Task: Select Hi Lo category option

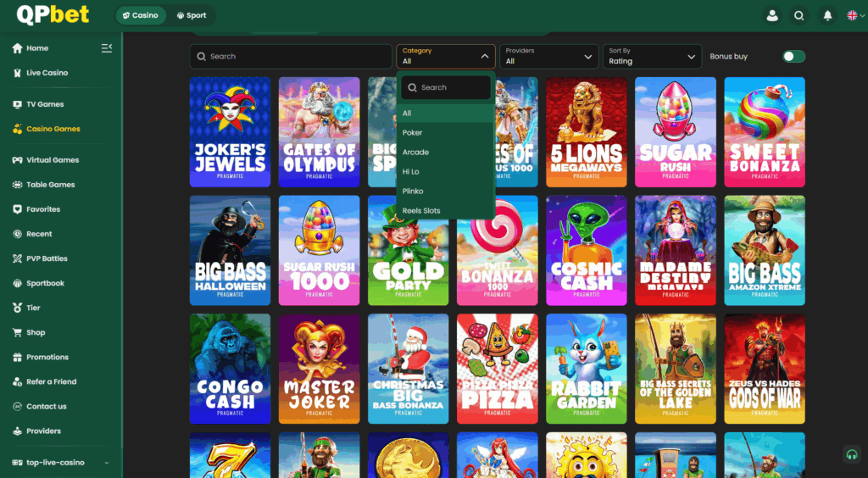Action: [x=446, y=171]
